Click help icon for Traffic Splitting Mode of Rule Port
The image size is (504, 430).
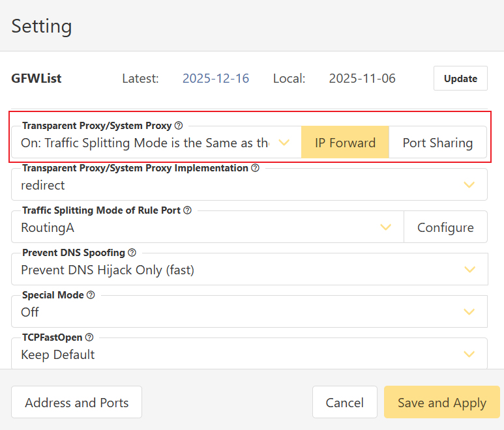pyautogui.click(x=187, y=210)
